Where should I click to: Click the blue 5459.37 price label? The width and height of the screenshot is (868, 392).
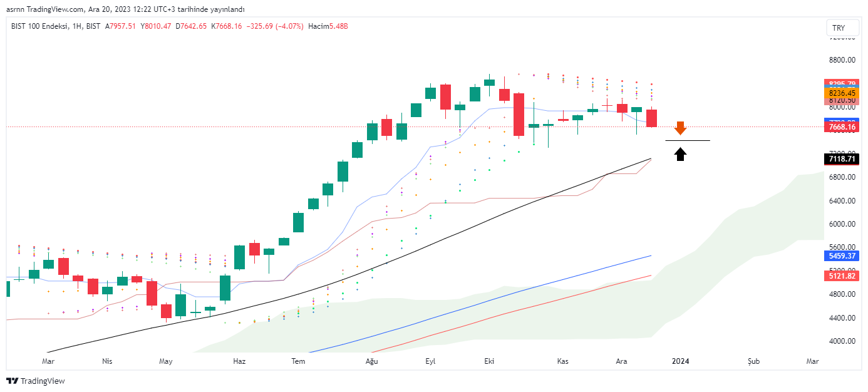[x=842, y=256]
